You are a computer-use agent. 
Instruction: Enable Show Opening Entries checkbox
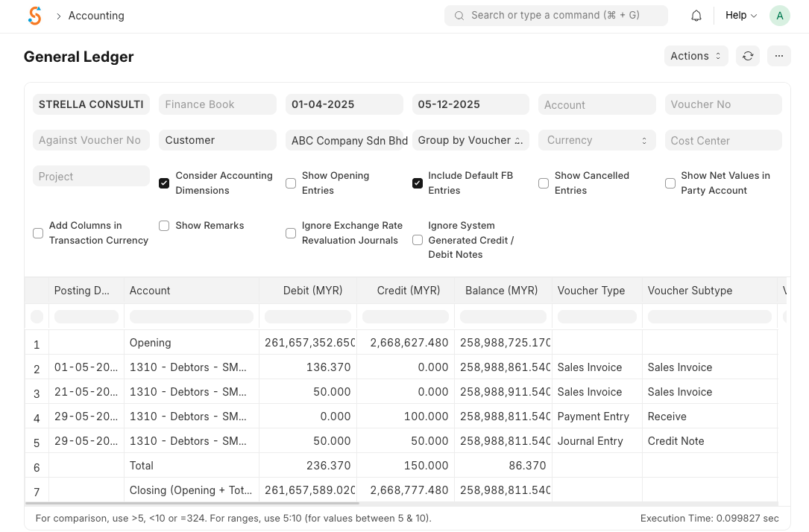click(291, 183)
